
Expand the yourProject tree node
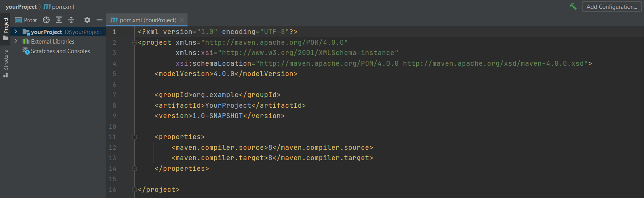pos(16,32)
